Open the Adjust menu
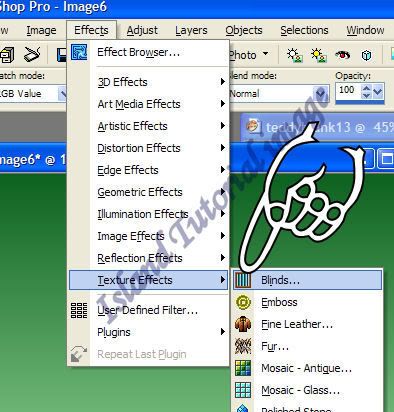Image resolution: width=394 pixels, height=412 pixels. [142, 30]
